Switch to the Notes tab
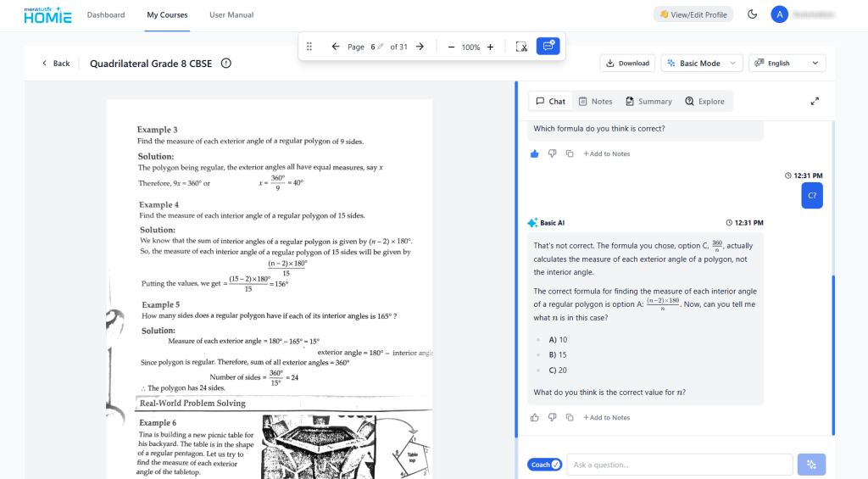 click(x=595, y=102)
